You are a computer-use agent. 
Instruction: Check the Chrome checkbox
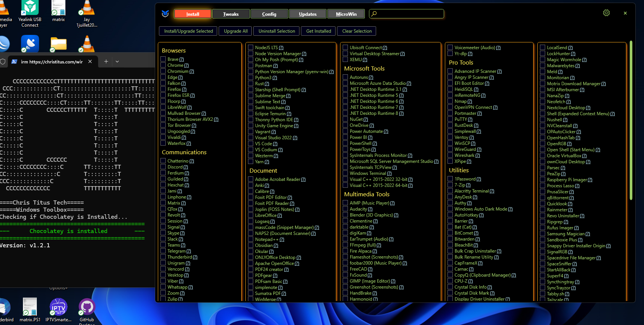163,65
